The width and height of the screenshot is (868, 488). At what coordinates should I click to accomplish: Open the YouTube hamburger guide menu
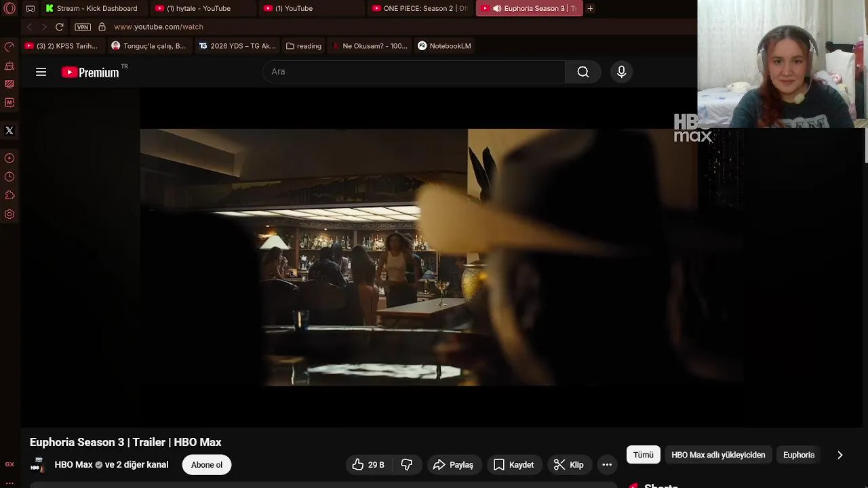point(41,72)
